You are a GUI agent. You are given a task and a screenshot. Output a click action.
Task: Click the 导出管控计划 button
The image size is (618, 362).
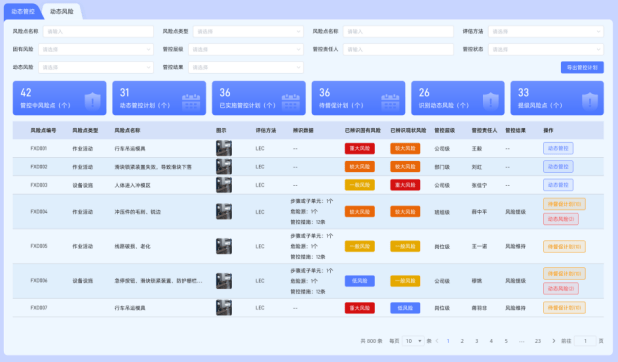582,67
